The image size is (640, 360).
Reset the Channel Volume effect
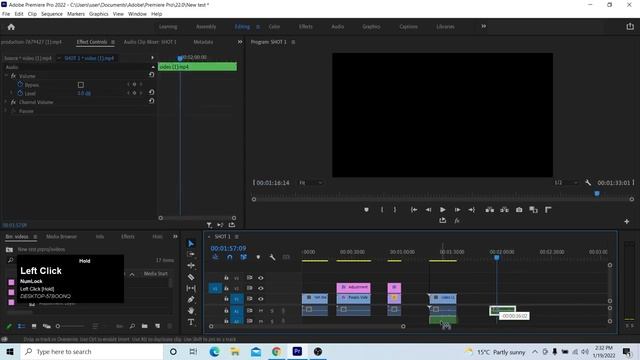(x=151, y=101)
